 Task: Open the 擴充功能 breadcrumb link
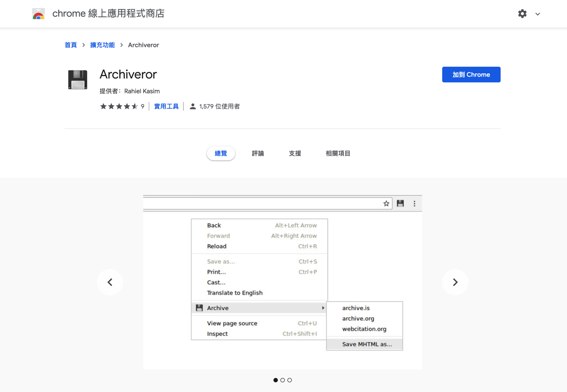[102, 45]
